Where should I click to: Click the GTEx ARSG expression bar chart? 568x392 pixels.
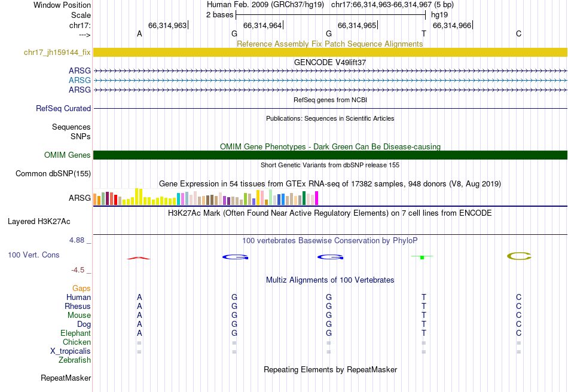pos(206,197)
